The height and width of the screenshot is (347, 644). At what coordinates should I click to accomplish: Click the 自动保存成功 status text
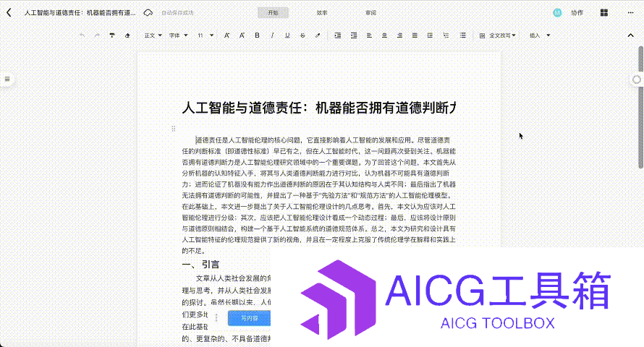point(177,13)
